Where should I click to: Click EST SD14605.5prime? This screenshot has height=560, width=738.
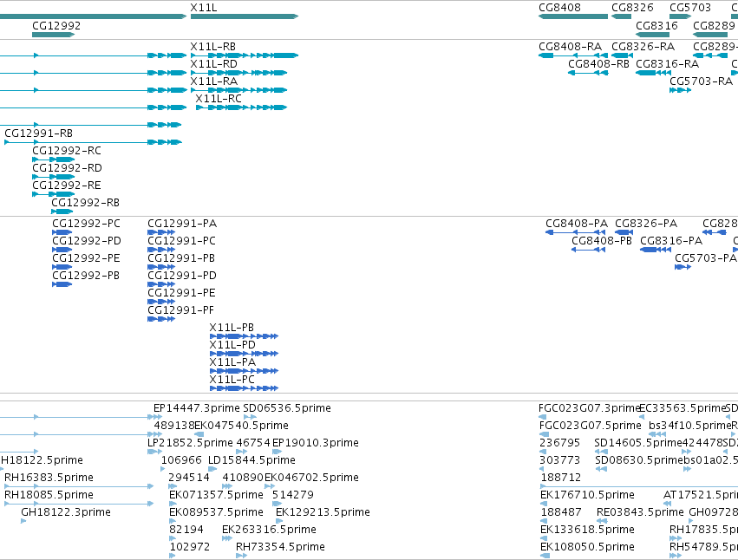pyautogui.click(x=637, y=443)
